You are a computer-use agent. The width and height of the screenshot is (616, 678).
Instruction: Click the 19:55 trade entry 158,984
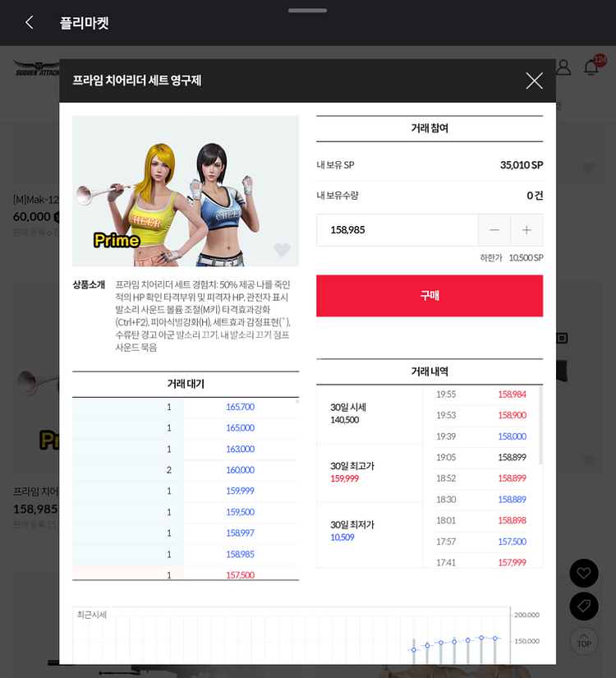480,394
